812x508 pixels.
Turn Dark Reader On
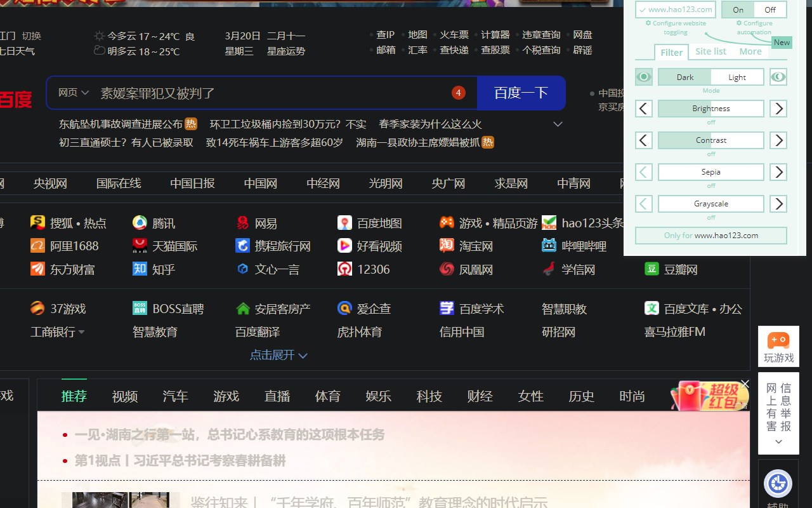(x=738, y=10)
